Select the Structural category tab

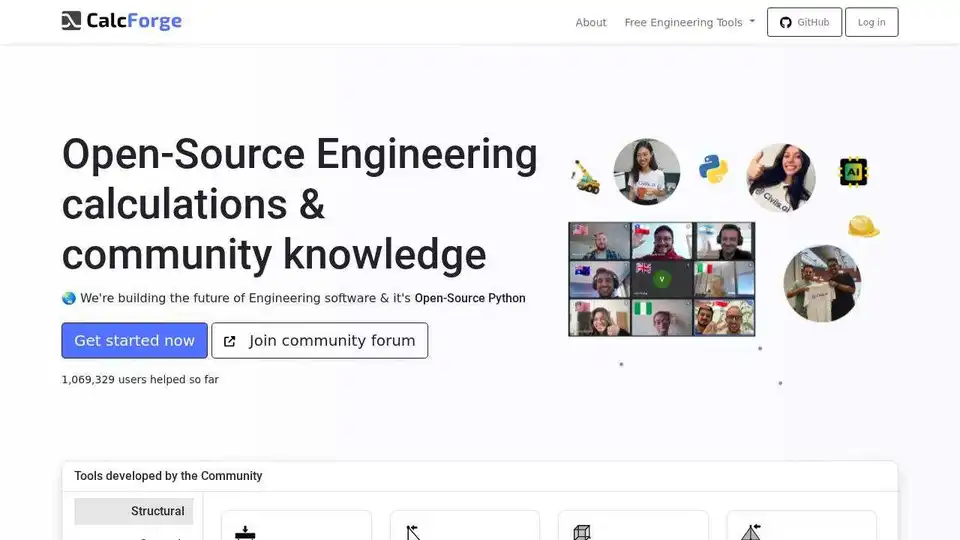(134, 511)
